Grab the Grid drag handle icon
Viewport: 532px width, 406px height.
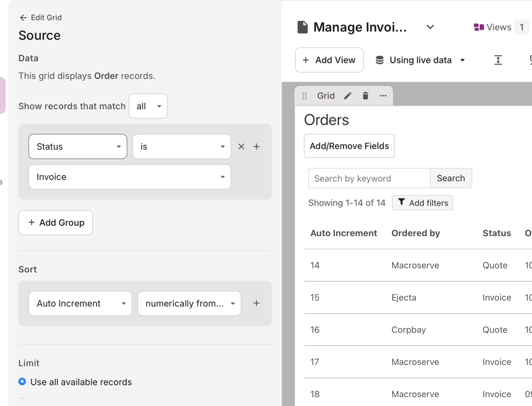(x=304, y=96)
